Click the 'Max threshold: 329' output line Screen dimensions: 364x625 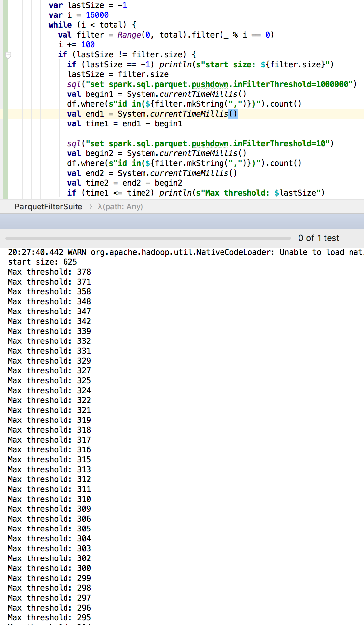coord(49,361)
